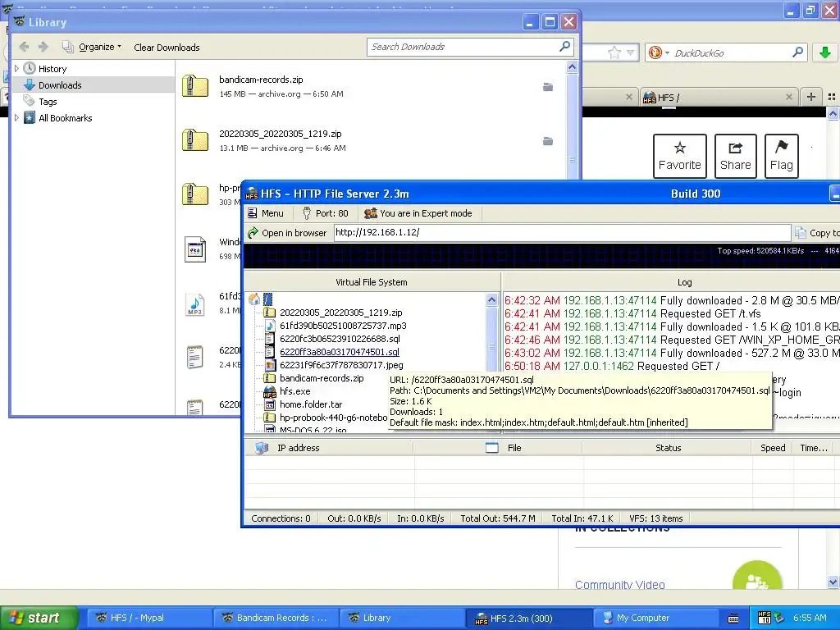Focus the HFS address field http://192.168.1.12/
This screenshot has height=630, width=840.
[562, 232]
